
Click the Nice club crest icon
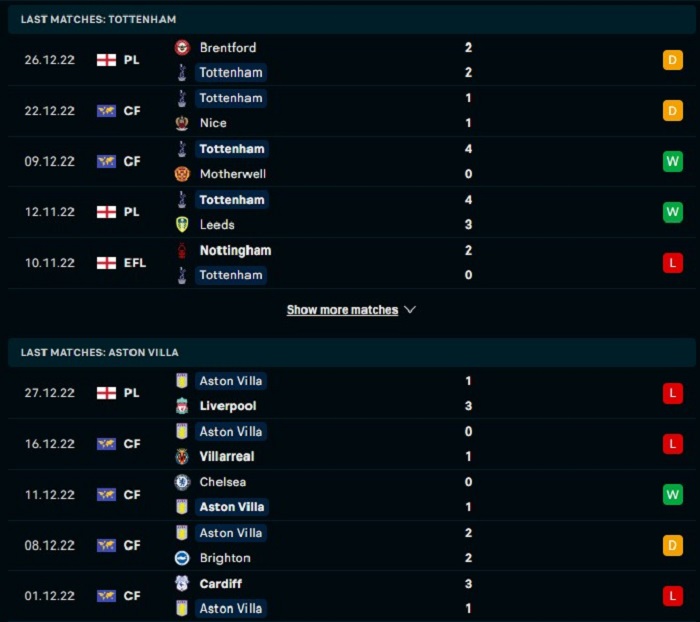(x=182, y=123)
